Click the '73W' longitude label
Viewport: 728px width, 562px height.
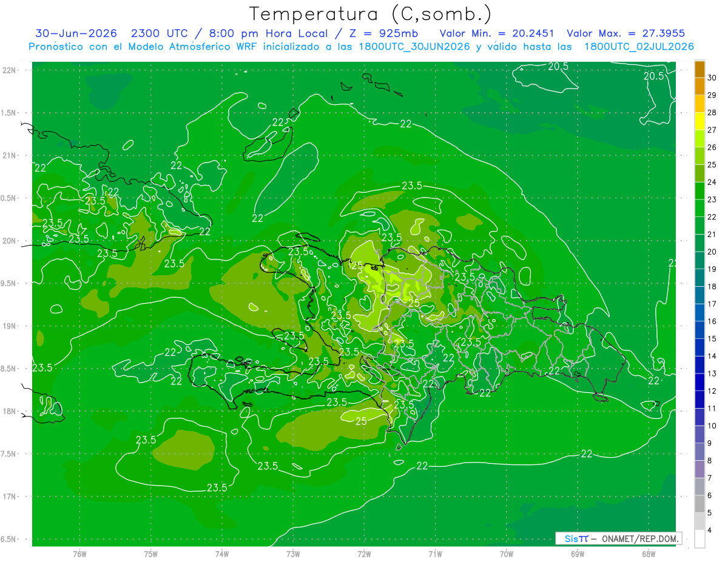coord(293,554)
